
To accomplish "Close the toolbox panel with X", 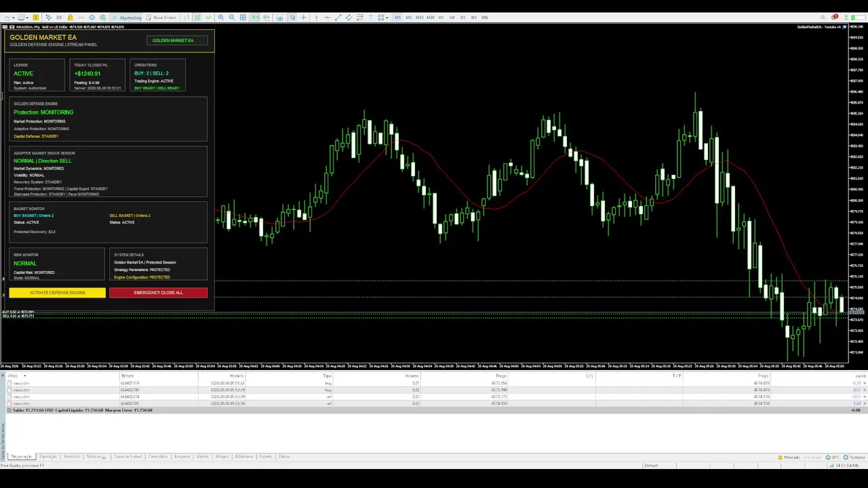I will pos(3,375).
